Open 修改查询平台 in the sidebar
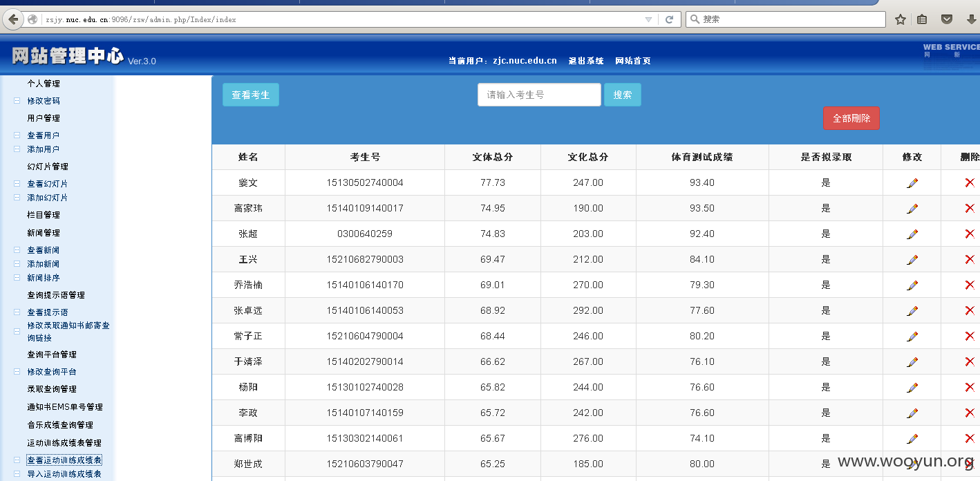The height and width of the screenshot is (481, 980). click(x=52, y=372)
